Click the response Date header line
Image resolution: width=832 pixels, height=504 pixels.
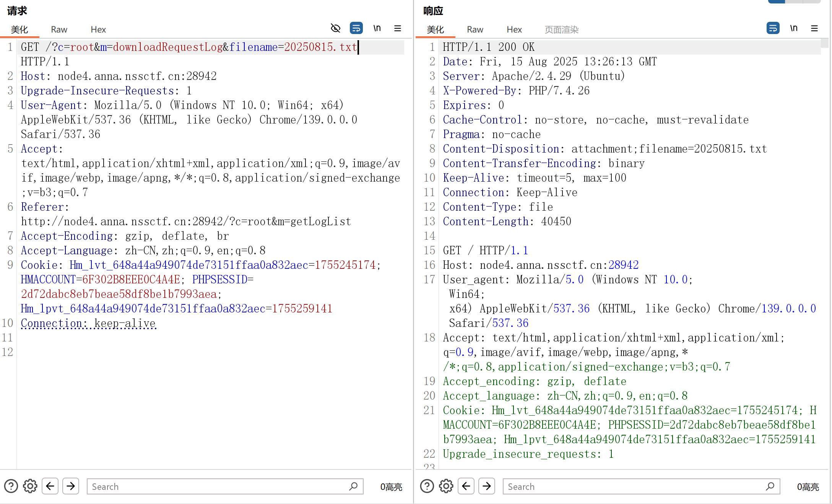tap(550, 62)
